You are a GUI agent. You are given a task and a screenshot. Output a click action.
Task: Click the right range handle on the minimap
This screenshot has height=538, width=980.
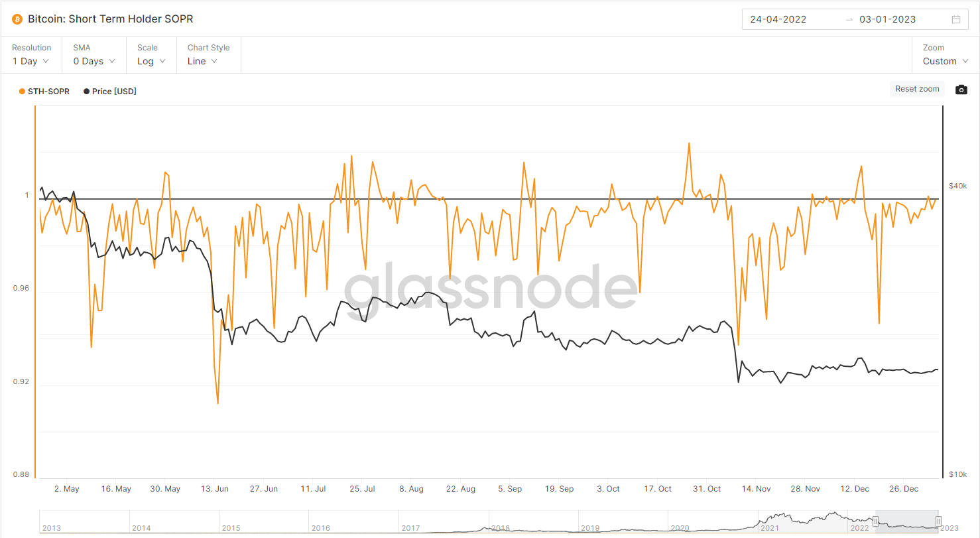tap(939, 521)
